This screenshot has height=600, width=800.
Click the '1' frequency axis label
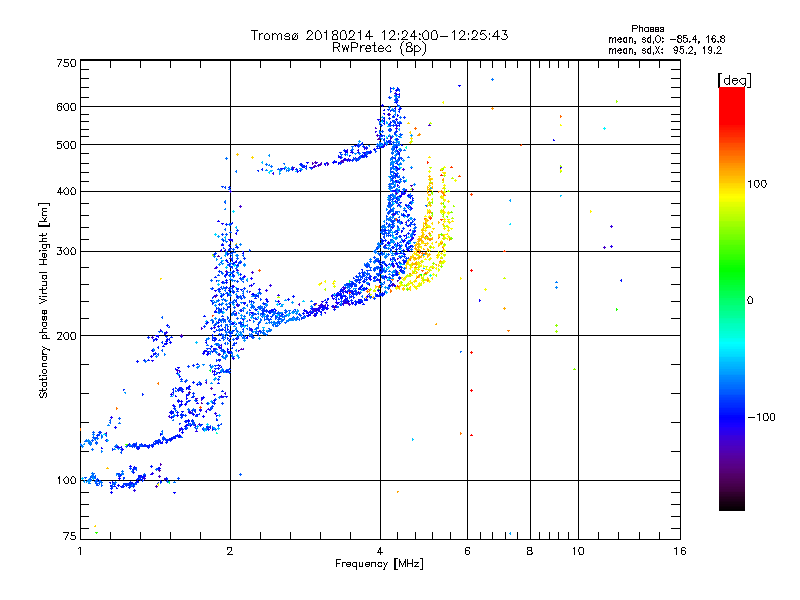(80, 551)
